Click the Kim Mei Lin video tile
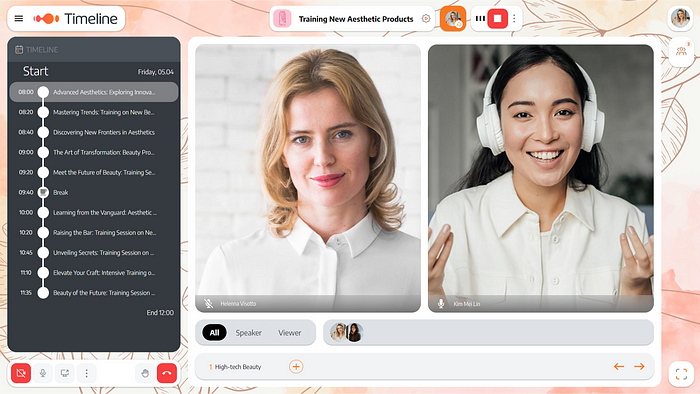 pyautogui.click(x=541, y=178)
